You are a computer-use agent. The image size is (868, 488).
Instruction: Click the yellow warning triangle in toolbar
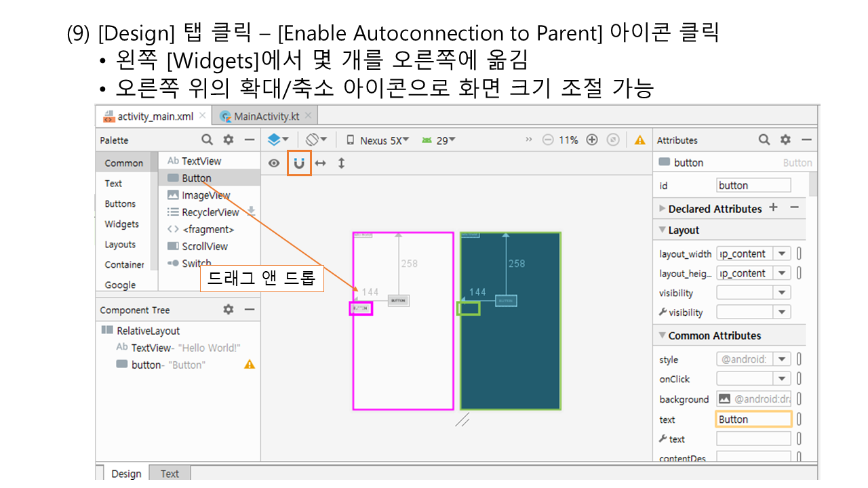pos(639,140)
